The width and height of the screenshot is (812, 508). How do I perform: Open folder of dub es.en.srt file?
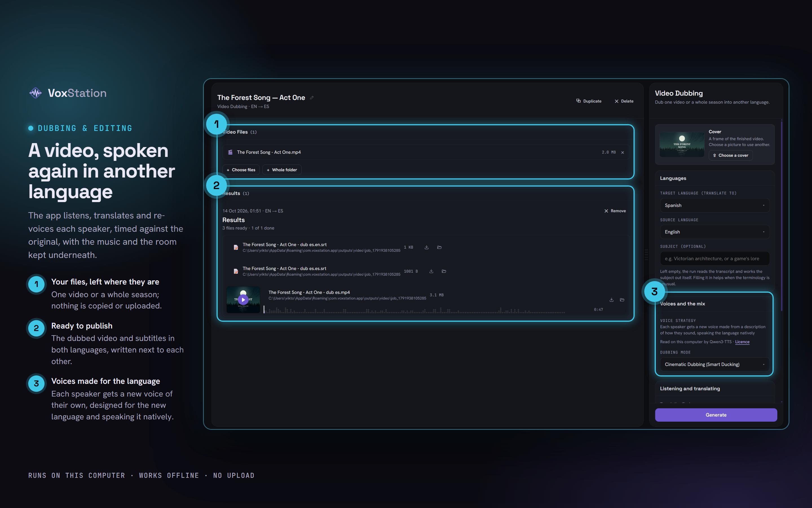(439, 247)
